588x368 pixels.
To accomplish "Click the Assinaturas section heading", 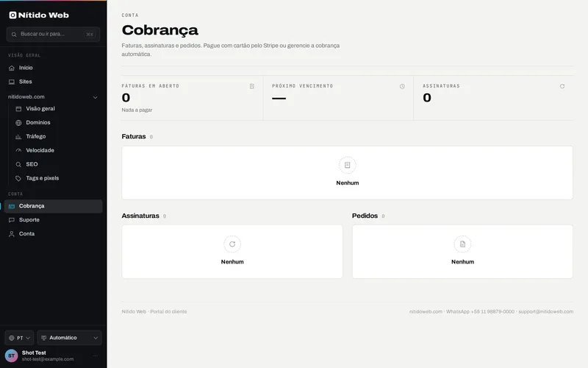I will pyautogui.click(x=140, y=216).
